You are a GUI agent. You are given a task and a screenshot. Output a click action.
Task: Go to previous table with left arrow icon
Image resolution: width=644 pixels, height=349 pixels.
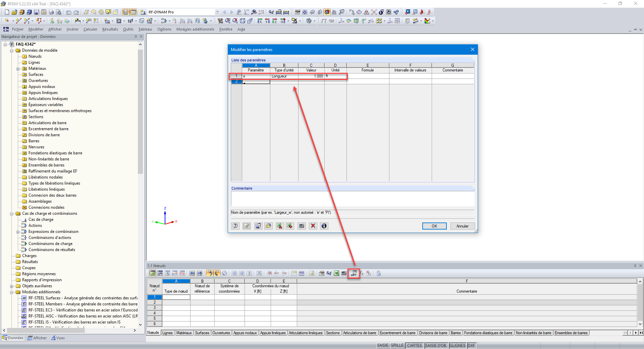[x=192, y=273]
